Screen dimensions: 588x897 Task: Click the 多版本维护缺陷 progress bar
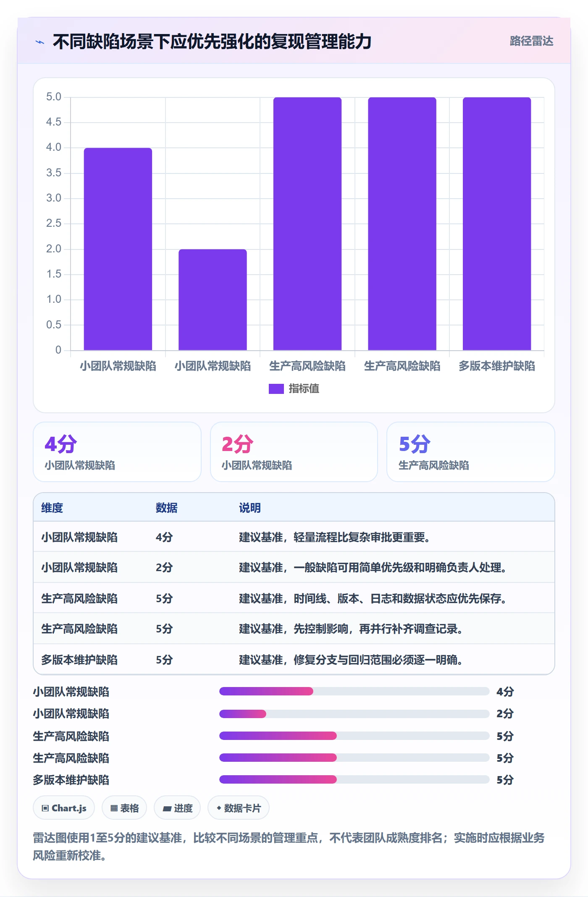point(354,779)
